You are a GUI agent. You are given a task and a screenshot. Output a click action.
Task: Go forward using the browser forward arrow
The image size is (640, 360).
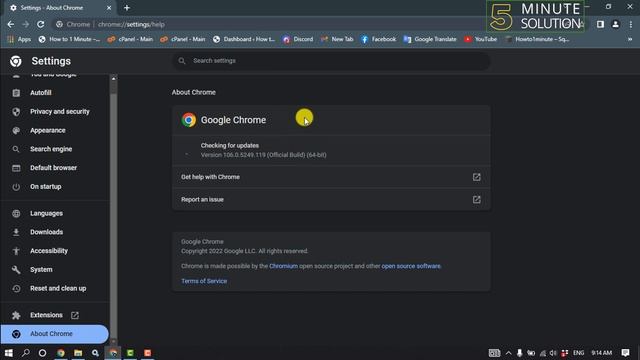[x=25, y=24]
